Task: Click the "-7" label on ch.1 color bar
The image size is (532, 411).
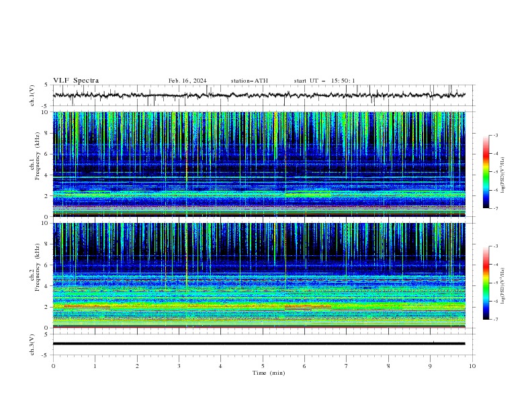Action: 496,209
